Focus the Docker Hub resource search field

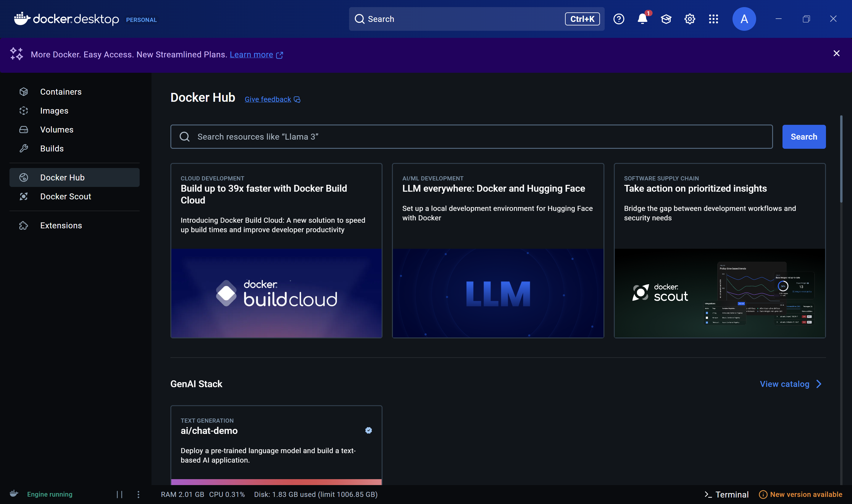(x=471, y=137)
